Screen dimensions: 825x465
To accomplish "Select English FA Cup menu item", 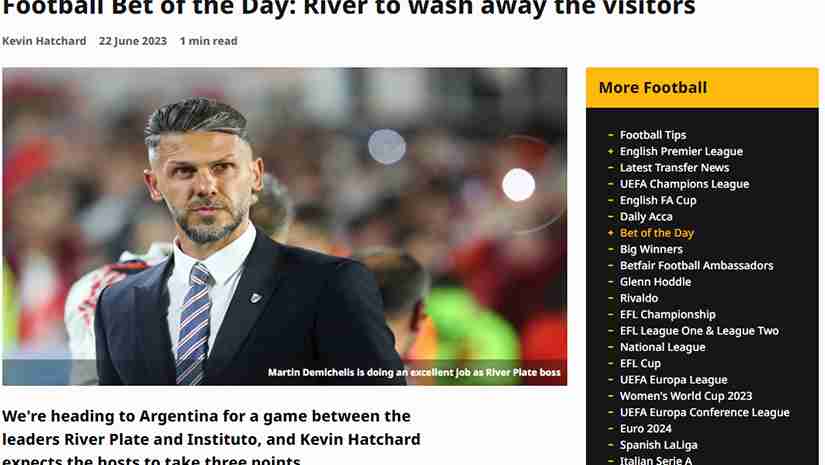I will tap(658, 200).
